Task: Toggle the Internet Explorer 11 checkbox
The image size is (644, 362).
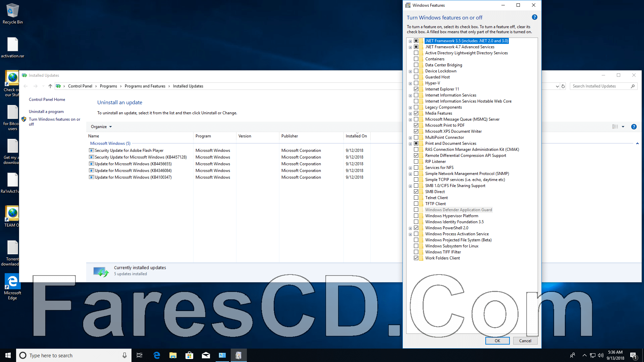Action: click(x=416, y=89)
